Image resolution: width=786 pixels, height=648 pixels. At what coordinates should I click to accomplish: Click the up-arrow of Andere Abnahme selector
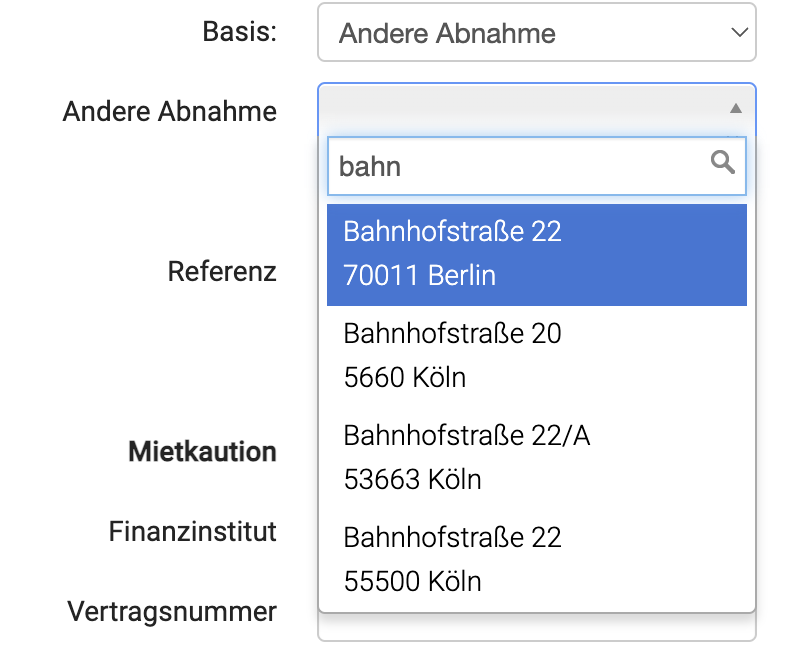click(735, 108)
